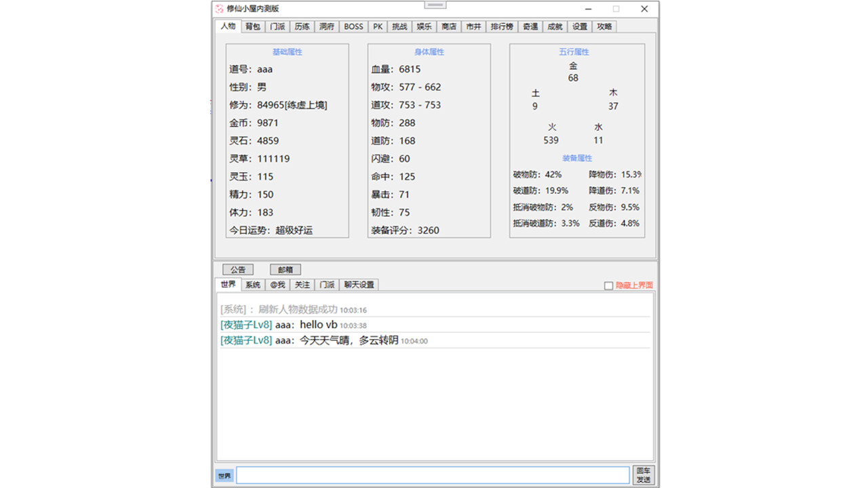Switch to the 关注 chat tab
Viewport: 868px width, 488px height.
pyautogui.click(x=302, y=285)
